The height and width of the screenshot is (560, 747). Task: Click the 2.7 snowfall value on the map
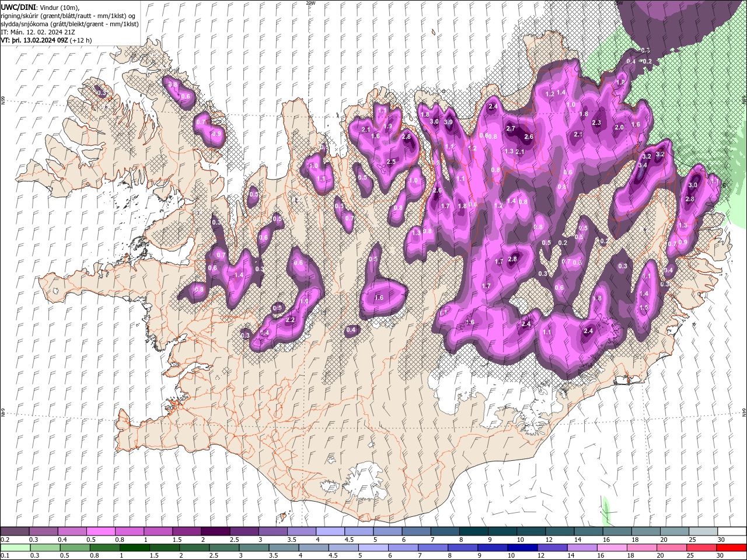click(511, 128)
